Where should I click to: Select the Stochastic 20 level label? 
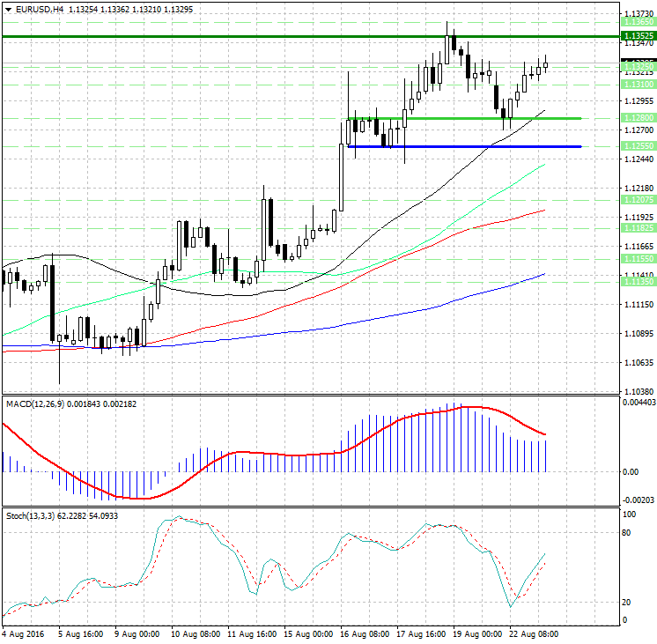pyautogui.click(x=626, y=603)
